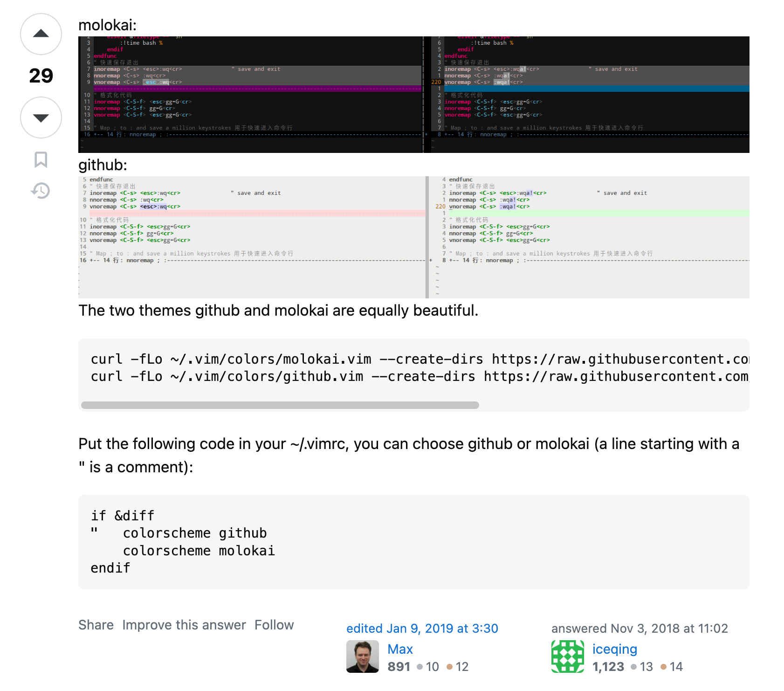This screenshot has width=784, height=691.
Task: Click the github.vim curl command line
Action: coord(420,376)
